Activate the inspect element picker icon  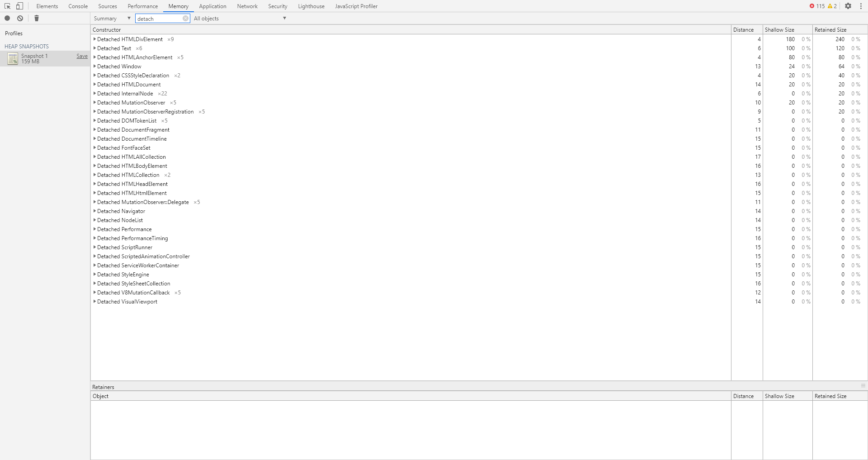tap(8, 6)
